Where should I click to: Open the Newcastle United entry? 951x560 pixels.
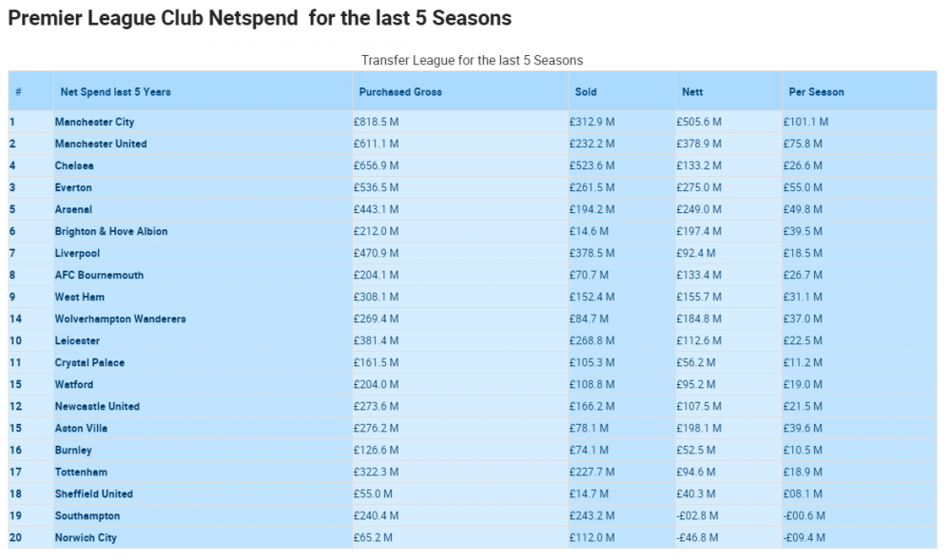97,406
